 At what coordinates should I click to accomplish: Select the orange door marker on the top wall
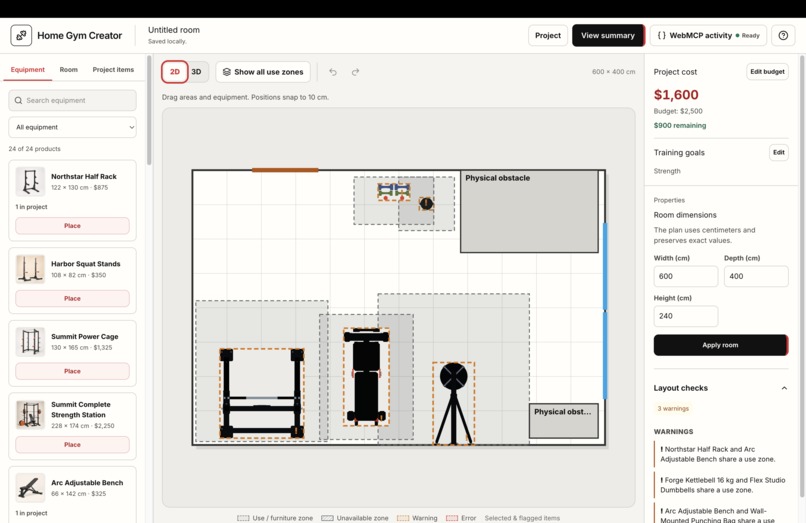tap(285, 170)
